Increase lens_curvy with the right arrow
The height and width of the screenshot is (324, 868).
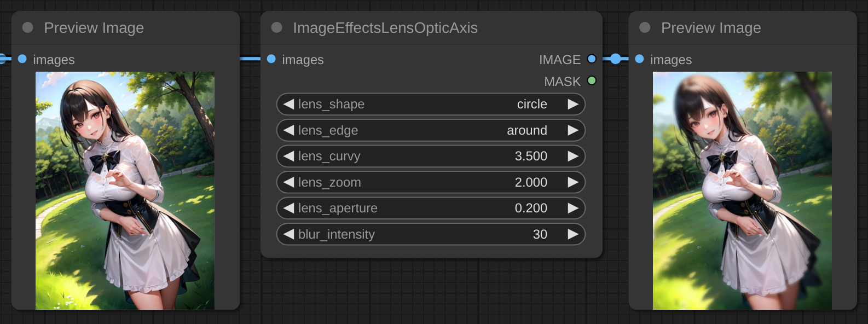572,156
